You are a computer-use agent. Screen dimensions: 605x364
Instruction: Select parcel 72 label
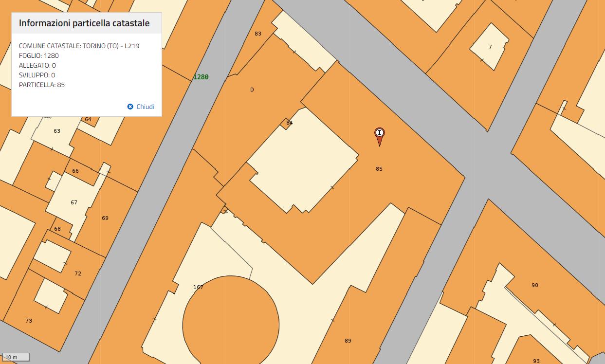tap(77, 273)
